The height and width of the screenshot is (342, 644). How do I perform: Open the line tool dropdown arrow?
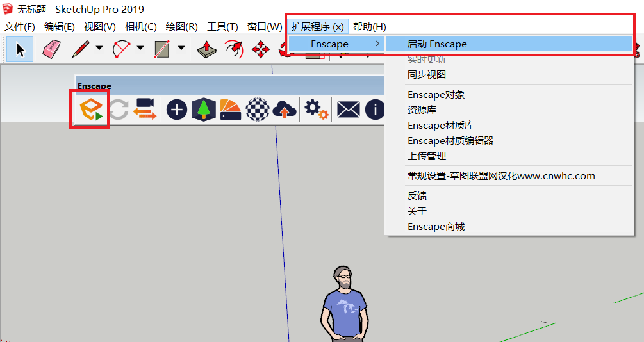click(99, 48)
